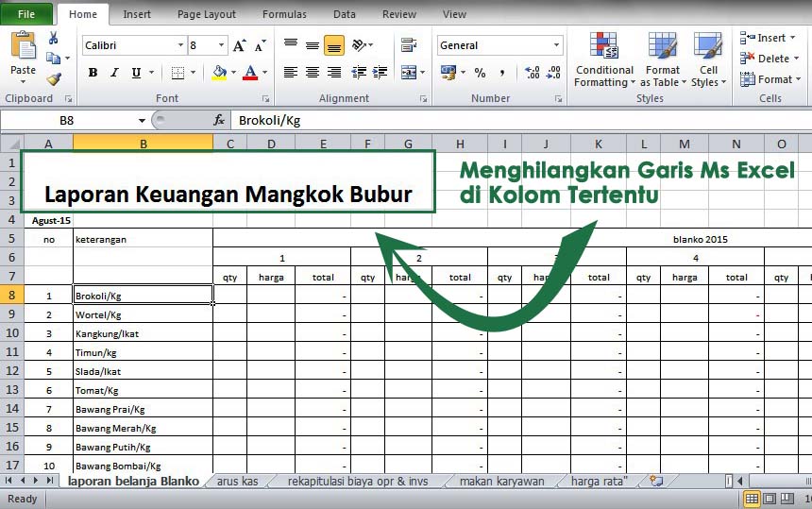Select column B header

pos(143,144)
